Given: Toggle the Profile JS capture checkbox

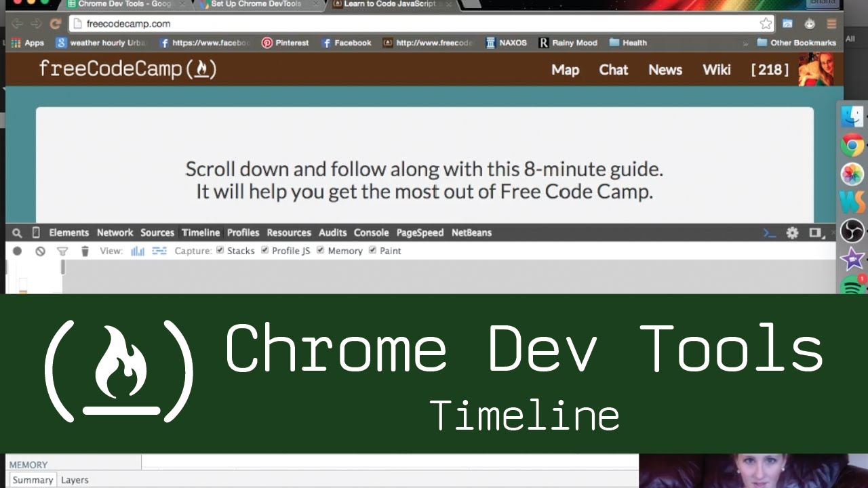Looking at the screenshot, I should coord(264,250).
